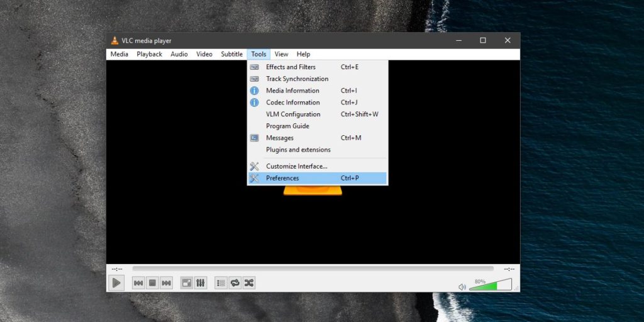Choose Effects and Filters entry

click(x=291, y=67)
